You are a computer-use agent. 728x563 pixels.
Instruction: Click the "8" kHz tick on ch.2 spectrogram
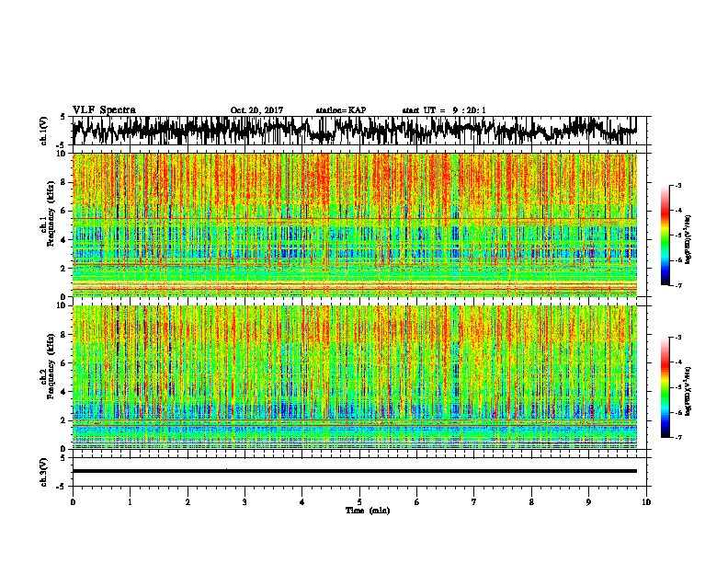tap(64, 335)
